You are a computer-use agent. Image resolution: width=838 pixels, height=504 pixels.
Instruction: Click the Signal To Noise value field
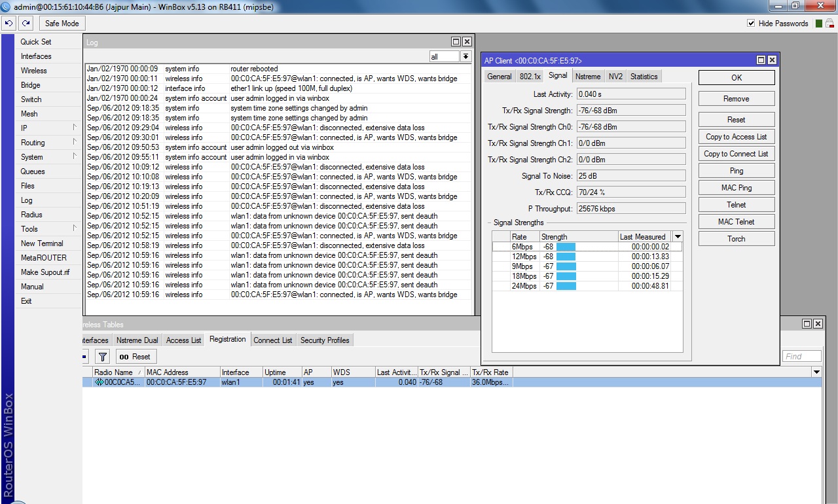(630, 176)
